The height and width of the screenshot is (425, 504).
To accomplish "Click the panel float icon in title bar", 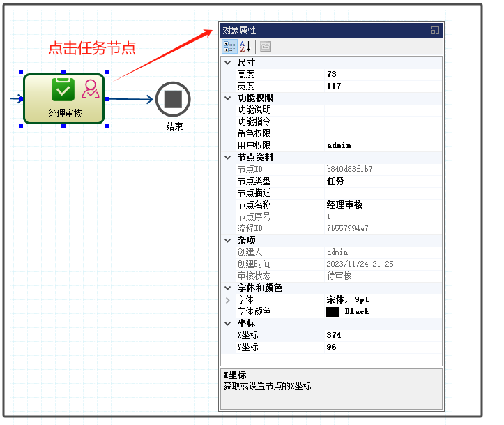I will (434, 30).
